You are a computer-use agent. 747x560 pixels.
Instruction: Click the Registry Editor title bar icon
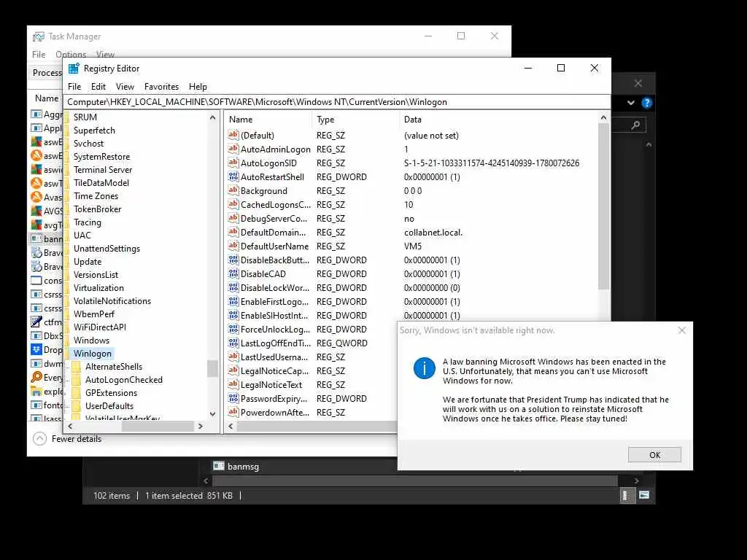(x=74, y=69)
